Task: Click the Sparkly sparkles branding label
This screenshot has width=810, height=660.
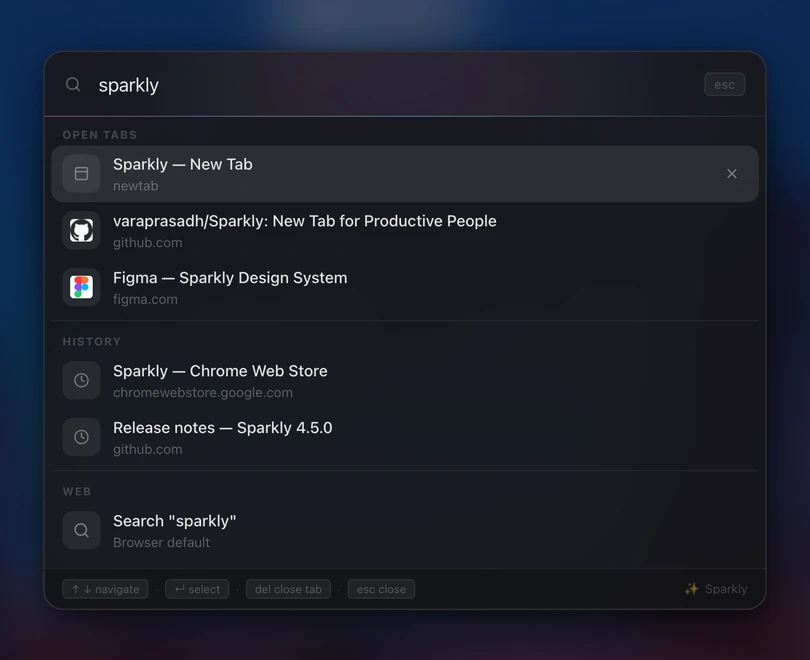Action: 716,589
